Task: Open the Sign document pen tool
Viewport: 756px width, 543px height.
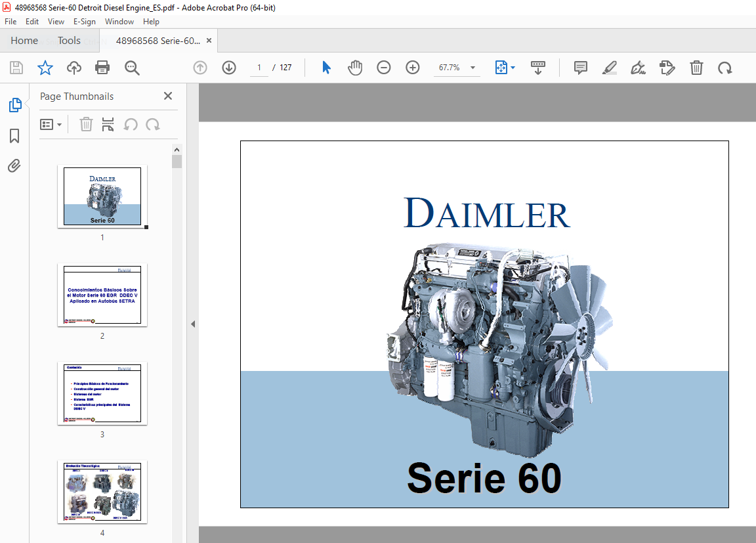Action: [639, 68]
